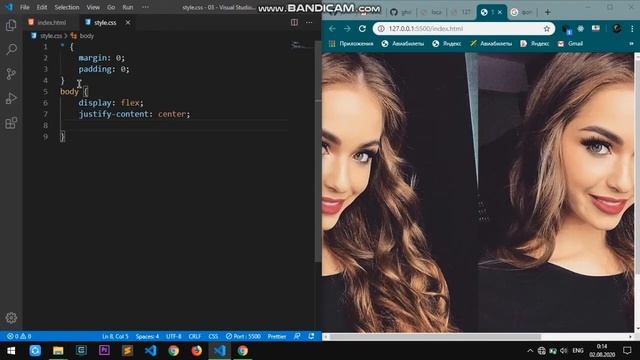Select the style.css editor tab
The width and height of the screenshot is (640, 360).
101,22
